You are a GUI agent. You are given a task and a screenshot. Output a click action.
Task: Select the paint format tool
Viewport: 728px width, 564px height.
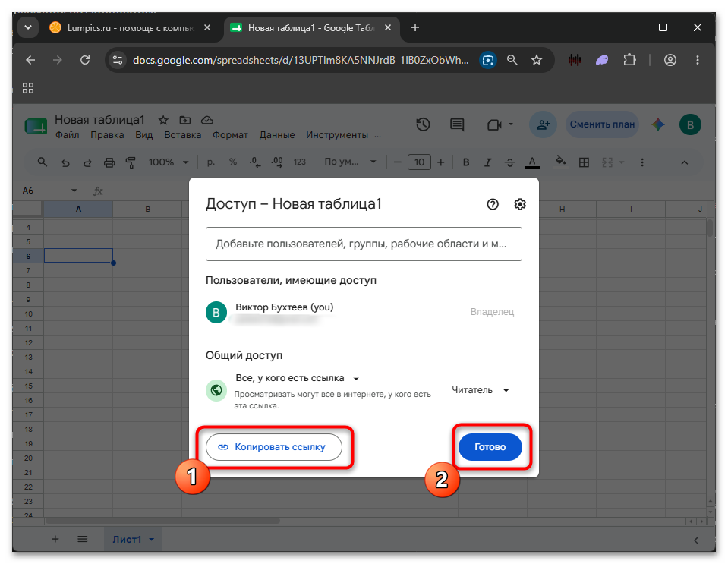[131, 162]
